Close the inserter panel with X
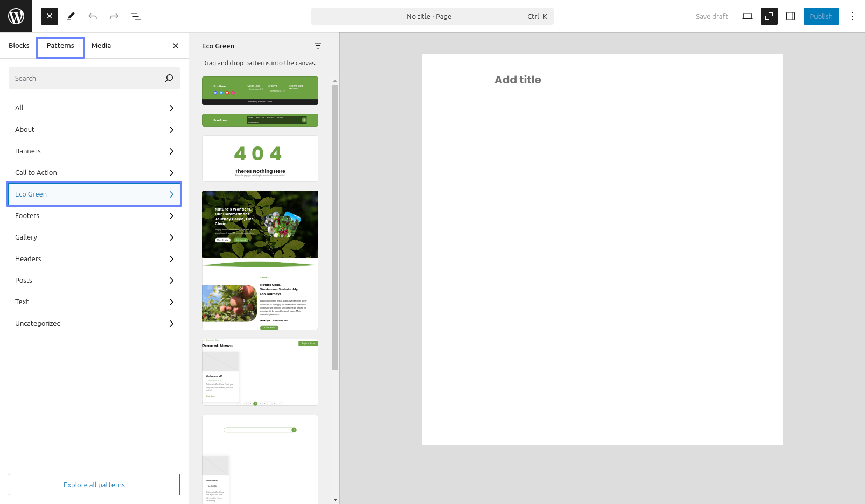Viewport: 865px width, 504px height. [176, 46]
